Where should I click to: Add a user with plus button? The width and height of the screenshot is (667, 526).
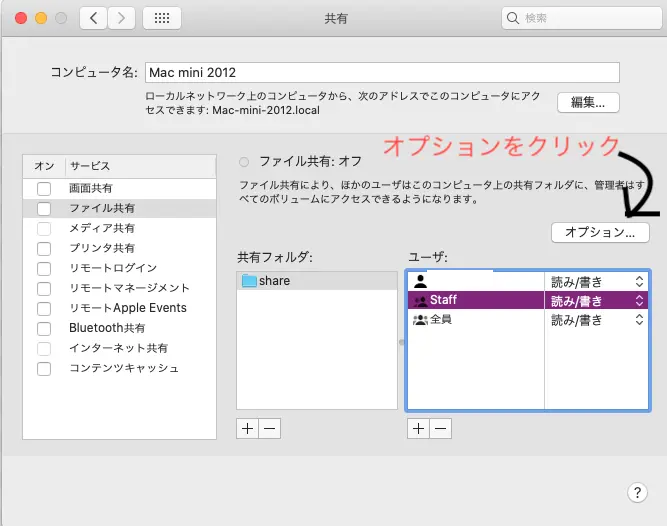point(418,428)
